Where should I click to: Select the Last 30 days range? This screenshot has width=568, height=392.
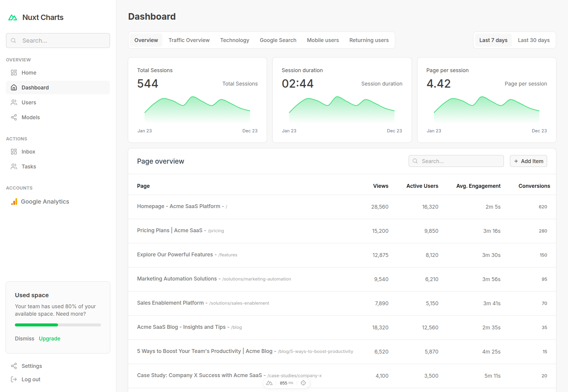pyautogui.click(x=534, y=40)
